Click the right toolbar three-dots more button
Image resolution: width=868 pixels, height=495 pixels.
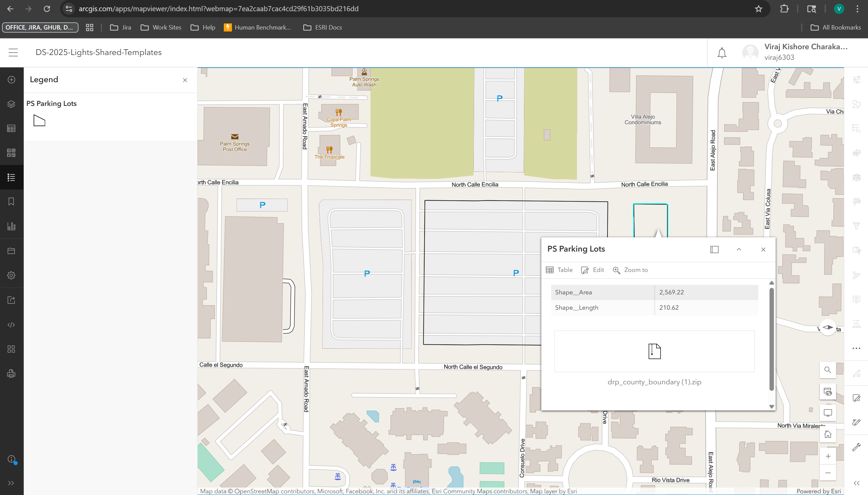pos(856,348)
